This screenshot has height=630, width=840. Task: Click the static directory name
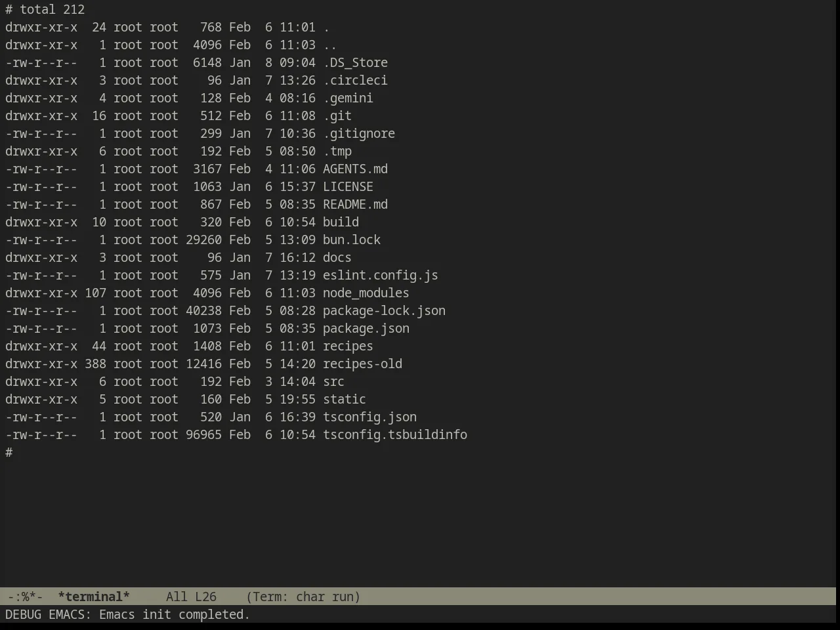344,399
